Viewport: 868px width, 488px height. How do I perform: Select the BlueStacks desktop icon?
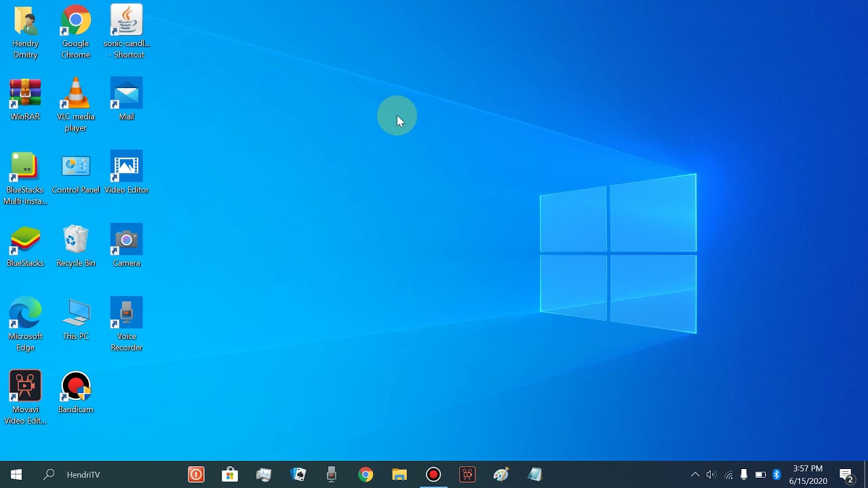tap(25, 246)
